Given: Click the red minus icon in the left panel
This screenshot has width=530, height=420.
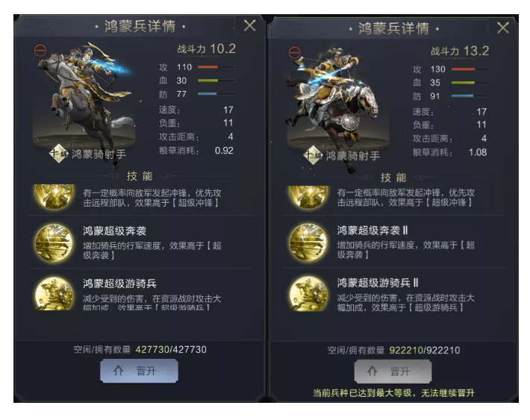Looking at the screenshot, I should (40, 51).
